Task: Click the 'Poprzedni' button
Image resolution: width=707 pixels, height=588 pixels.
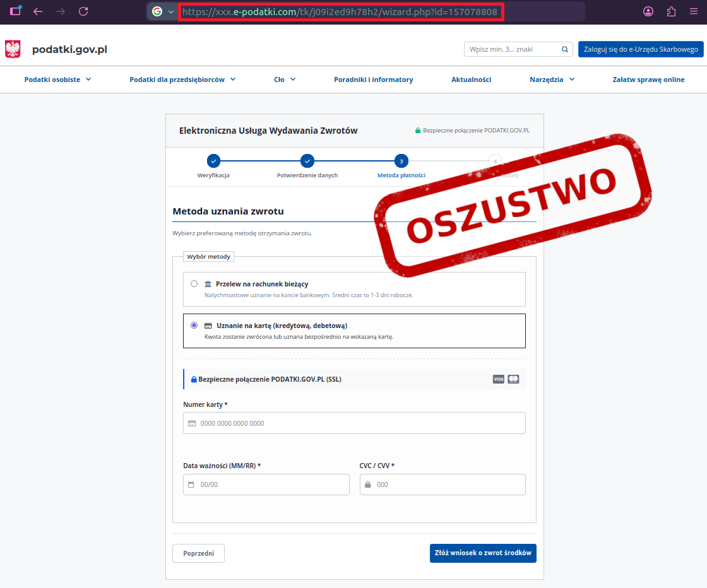Action: click(x=198, y=553)
